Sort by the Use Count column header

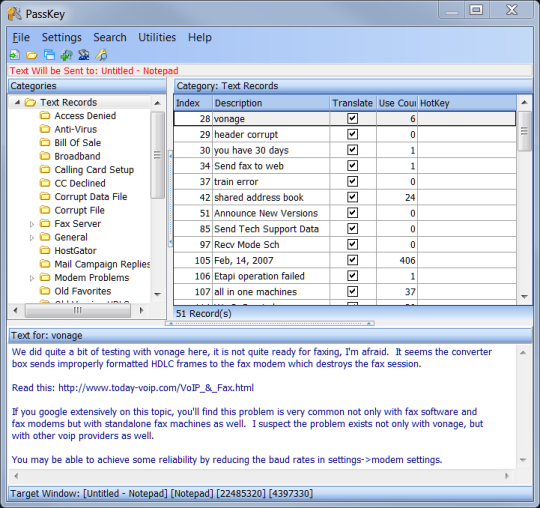[397, 103]
